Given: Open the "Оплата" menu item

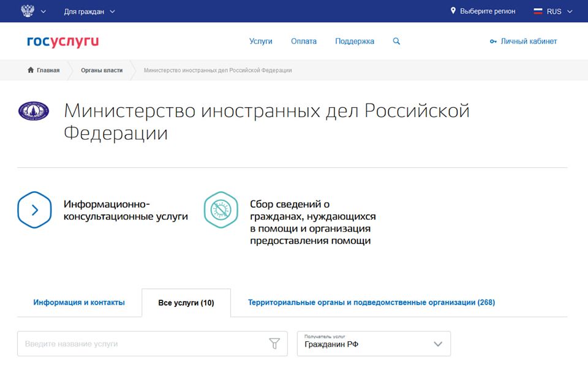Looking at the screenshot, I should [x=304, y=41].
